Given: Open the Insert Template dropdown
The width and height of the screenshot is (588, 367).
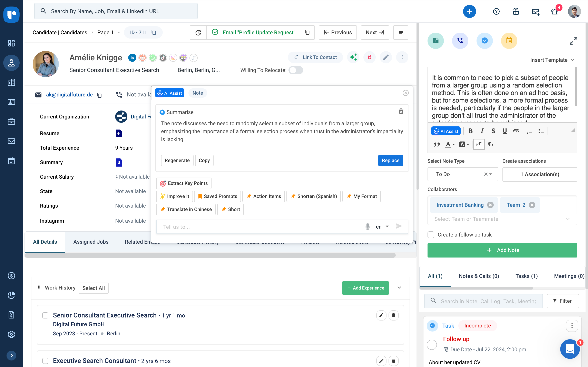Looking at the screenshot, I should pos(552,60).
